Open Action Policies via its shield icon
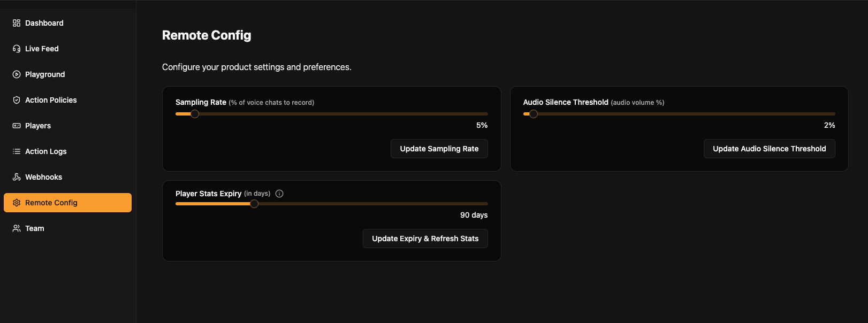 [x=16, y=100]
